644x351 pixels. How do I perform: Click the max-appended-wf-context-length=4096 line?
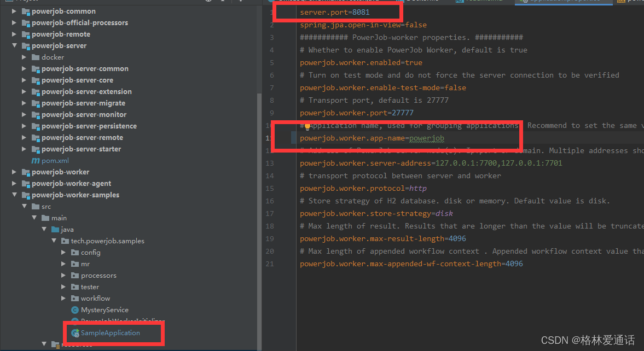(411, 264)
